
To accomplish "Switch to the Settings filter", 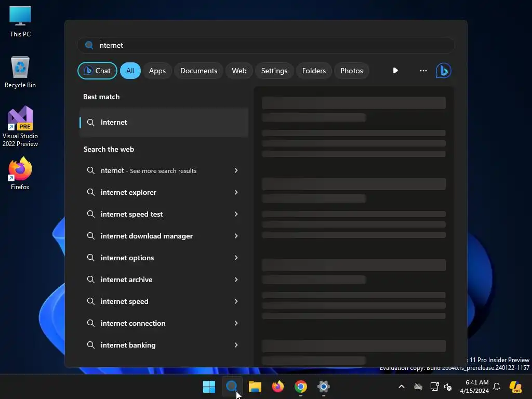I will (274, 71).
